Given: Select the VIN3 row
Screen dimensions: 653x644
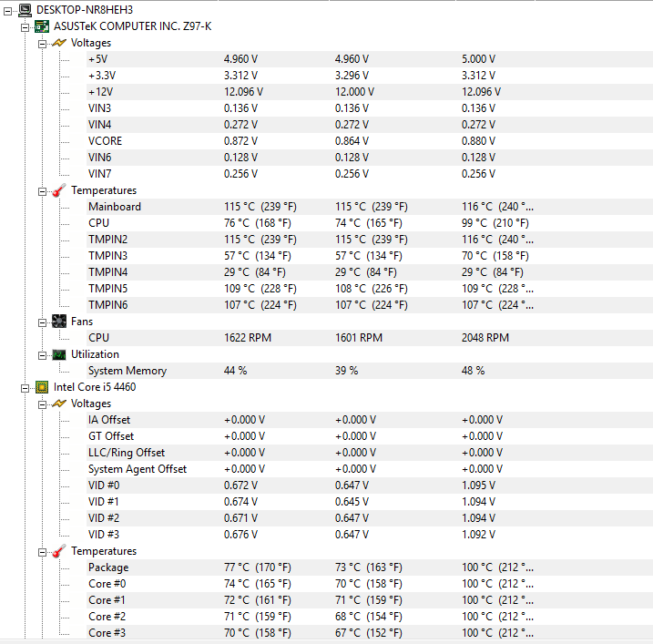Looking at the screenshot, I should pos(370,108).
